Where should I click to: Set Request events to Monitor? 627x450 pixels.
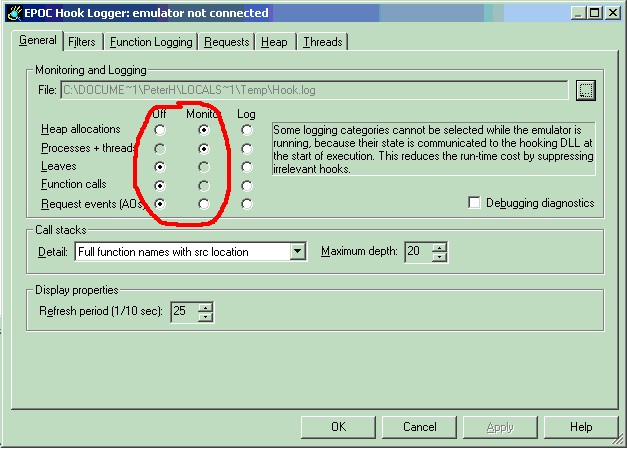[x=204, y=204]
